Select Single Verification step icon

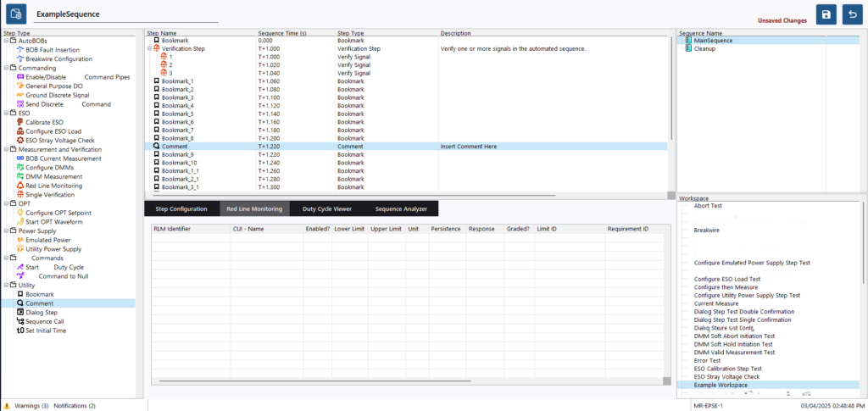[x=21, y=195]
